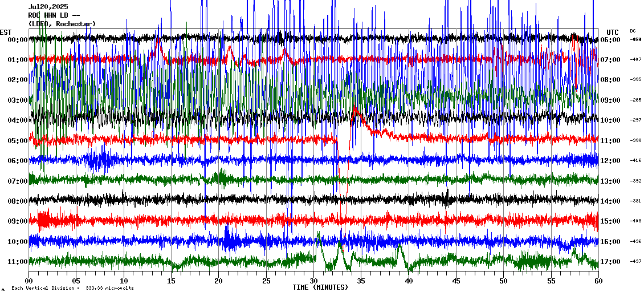Select the ROC HHN LD station label
The height and width of the screenshot is (296, 644).
click(54, 15)
